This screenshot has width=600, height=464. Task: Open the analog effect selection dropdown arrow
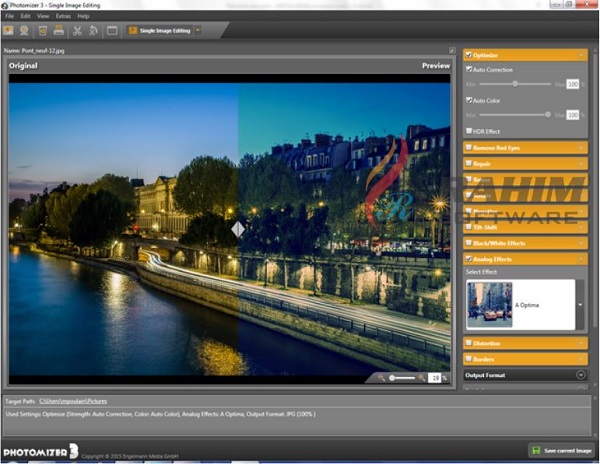coord(581,304)
